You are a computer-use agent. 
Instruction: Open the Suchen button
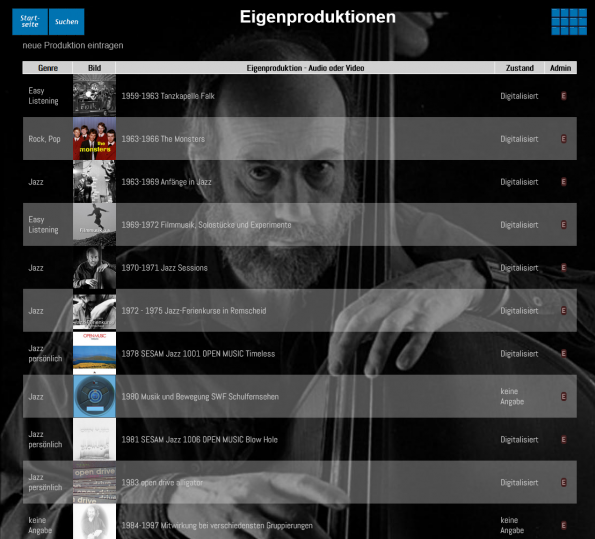point(67,22)
